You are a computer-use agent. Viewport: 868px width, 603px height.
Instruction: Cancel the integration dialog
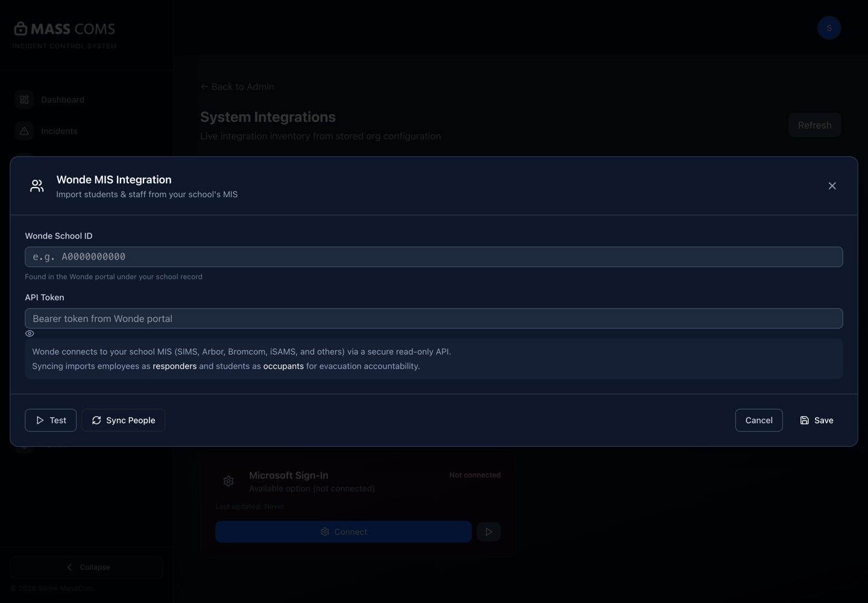[759, 420]
